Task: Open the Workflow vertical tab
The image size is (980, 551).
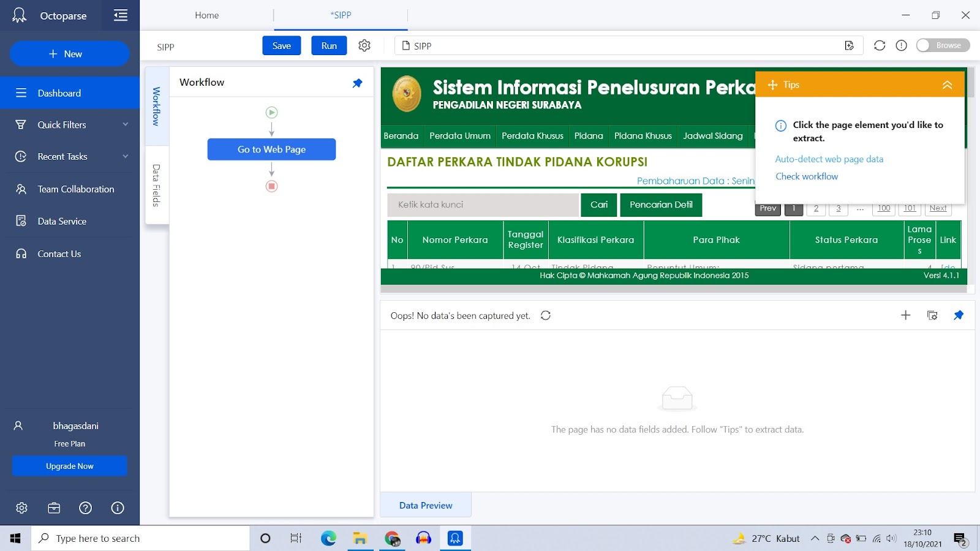Action: pos(156,106)
